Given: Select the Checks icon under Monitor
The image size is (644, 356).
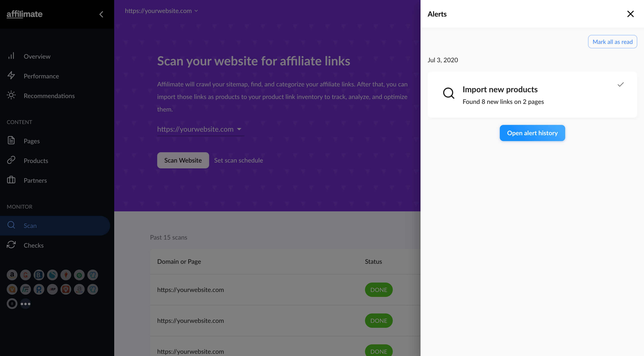Looking at the screenshot, I should 11,244.
